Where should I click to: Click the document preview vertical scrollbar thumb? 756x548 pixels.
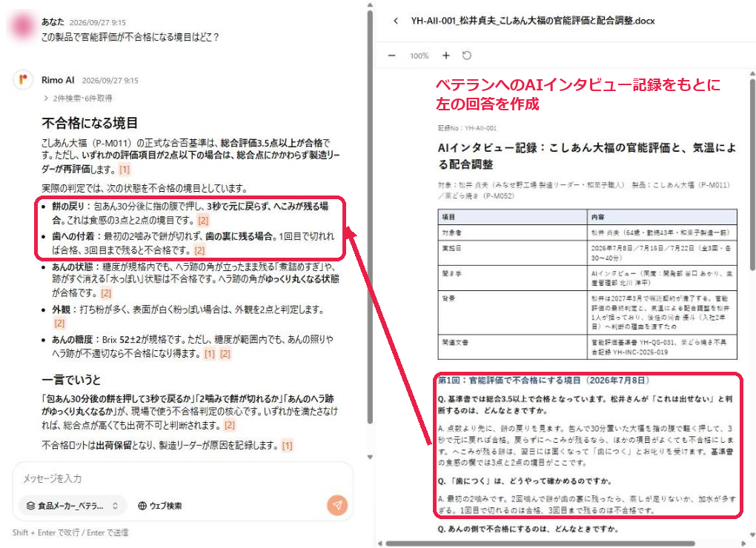tap(752, 173)
